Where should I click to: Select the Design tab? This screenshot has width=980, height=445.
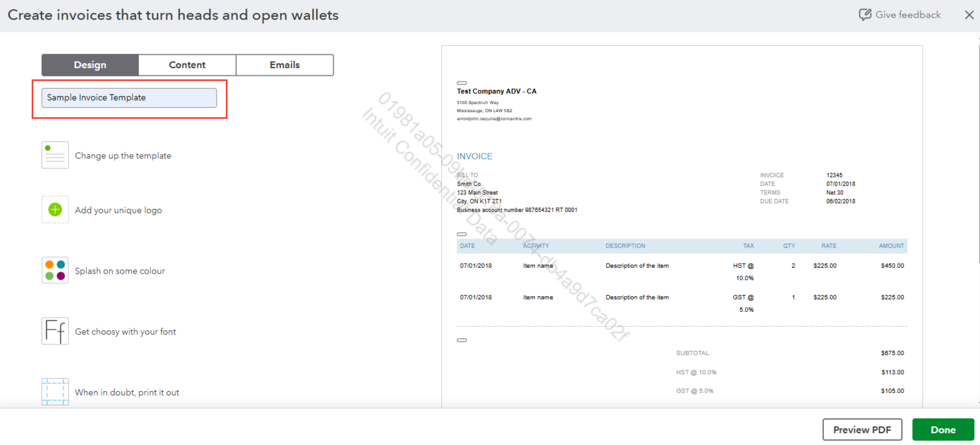90,65
